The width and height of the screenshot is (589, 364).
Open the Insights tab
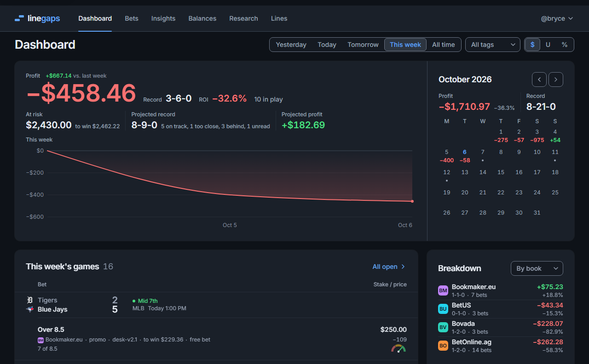pyautogui.click(x=163, y=18)
